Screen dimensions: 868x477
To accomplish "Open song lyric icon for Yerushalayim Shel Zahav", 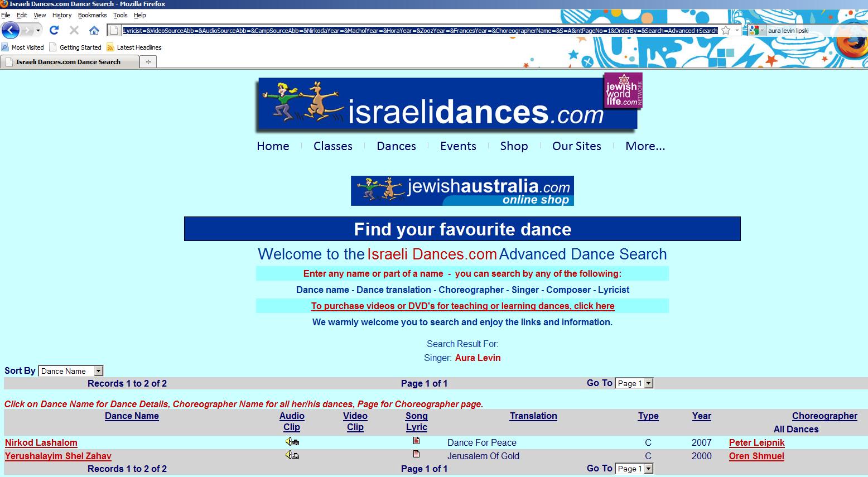I will click(416, 454).
